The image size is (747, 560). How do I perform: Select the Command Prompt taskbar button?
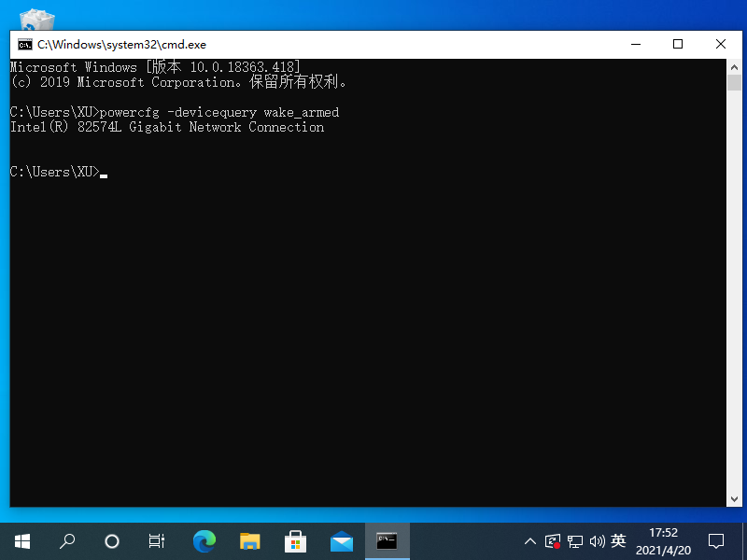pyautogui.click(x=387, y=540)
